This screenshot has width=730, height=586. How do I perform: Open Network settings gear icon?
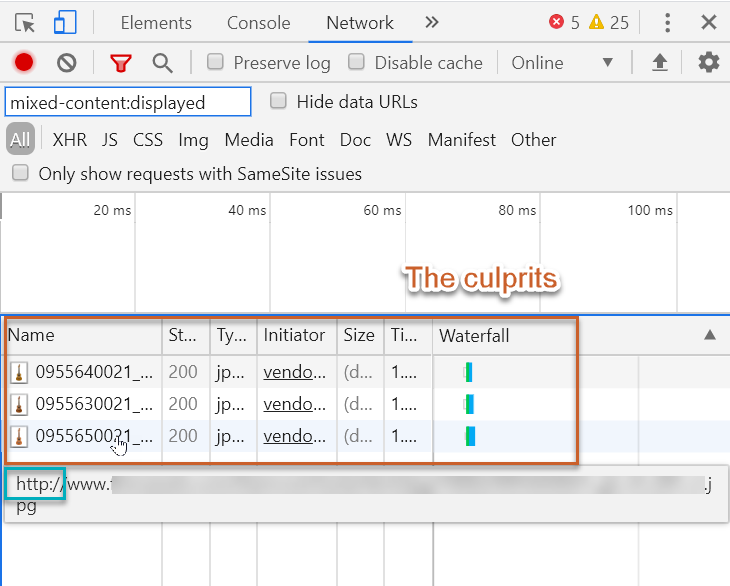pyautogui.click(x=709, y=63)
